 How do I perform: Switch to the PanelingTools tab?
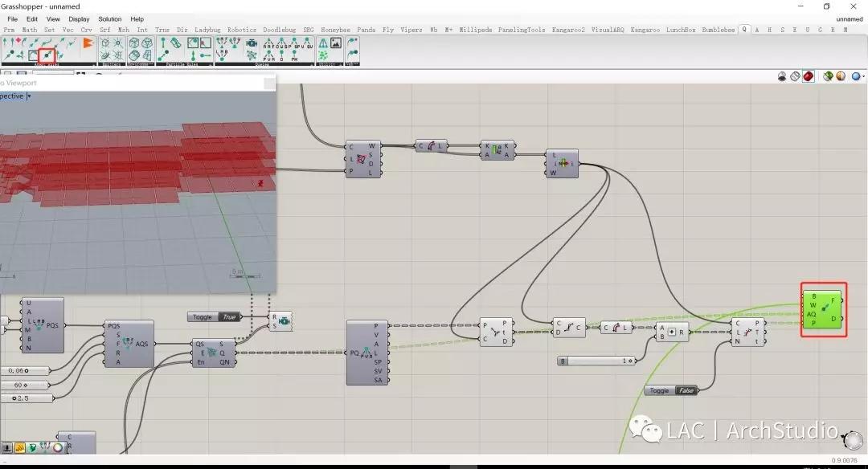coord(522,30)
